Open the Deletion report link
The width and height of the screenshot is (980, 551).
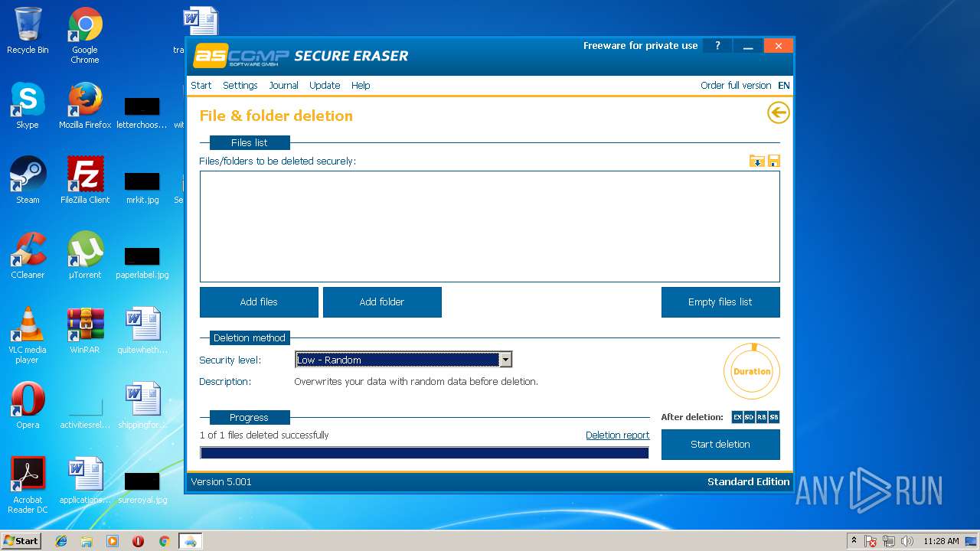[x=617, y=435]
